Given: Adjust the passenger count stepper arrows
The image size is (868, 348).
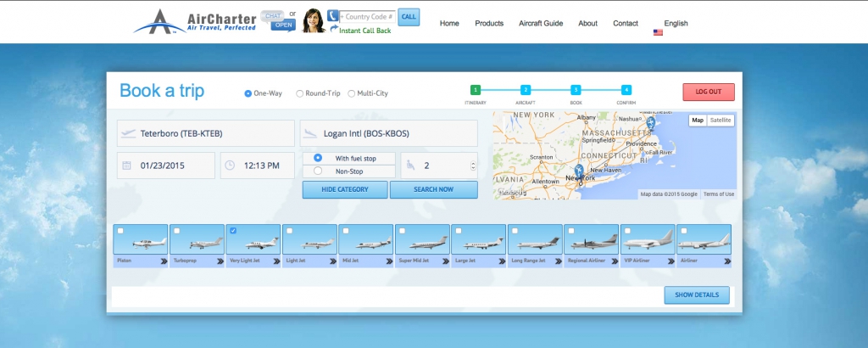Looking at the screenshot, I should click(472, 166).
